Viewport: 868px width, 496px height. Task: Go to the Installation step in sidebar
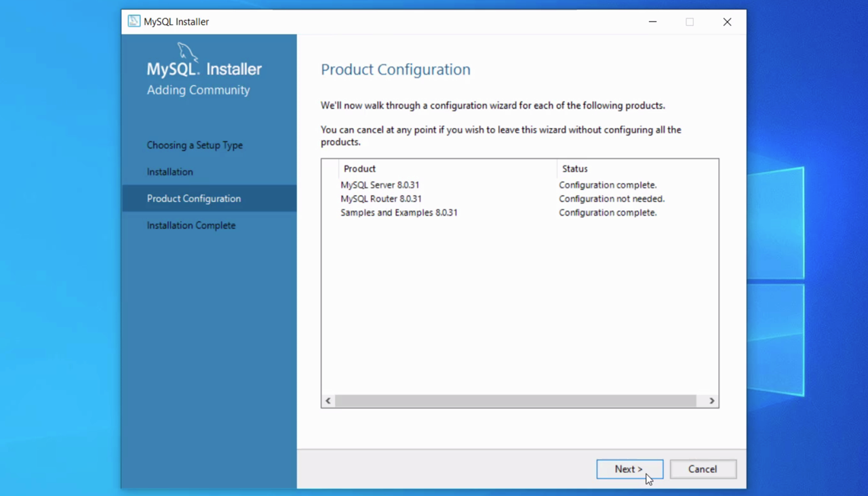coord(170,172)
